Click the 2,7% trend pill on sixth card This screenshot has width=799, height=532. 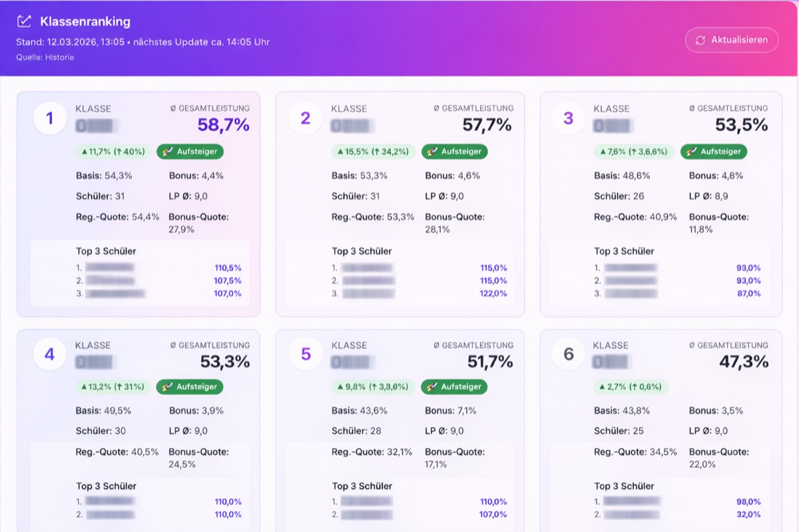coord(631,387)
